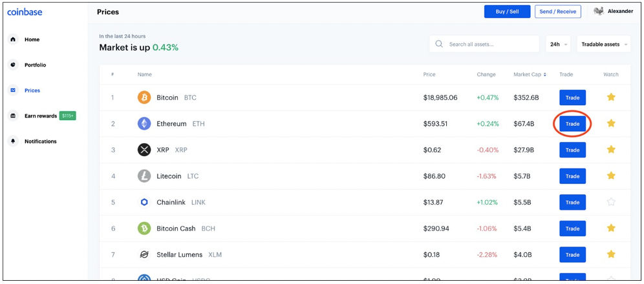Click the Change column header
644x284 pixels.
coord(486,75)
